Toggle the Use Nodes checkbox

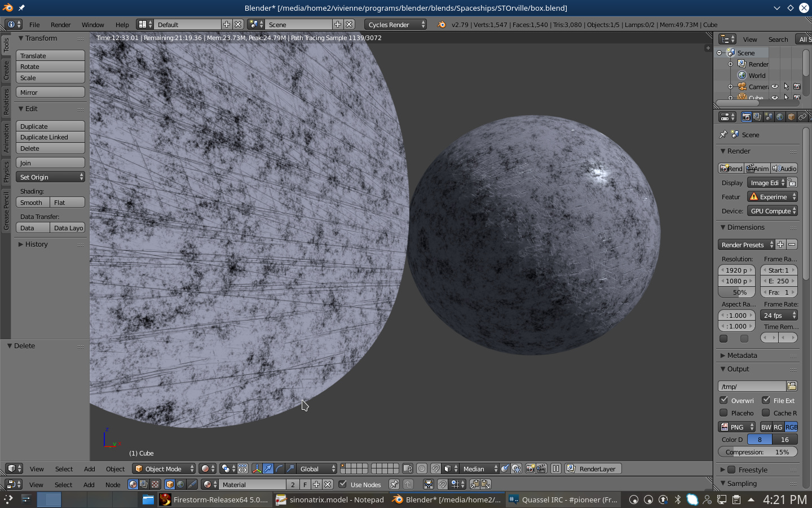click(342, 484)
